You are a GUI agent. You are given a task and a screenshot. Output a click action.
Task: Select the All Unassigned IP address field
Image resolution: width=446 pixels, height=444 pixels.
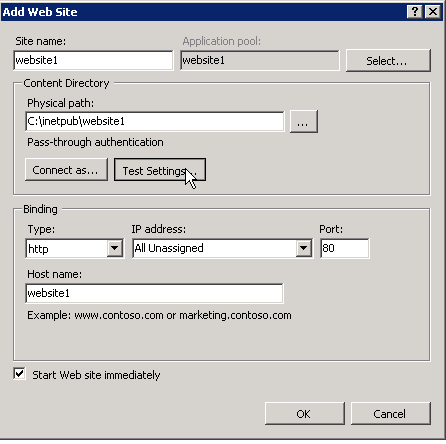pyautogui.click(x=222, y=248)
